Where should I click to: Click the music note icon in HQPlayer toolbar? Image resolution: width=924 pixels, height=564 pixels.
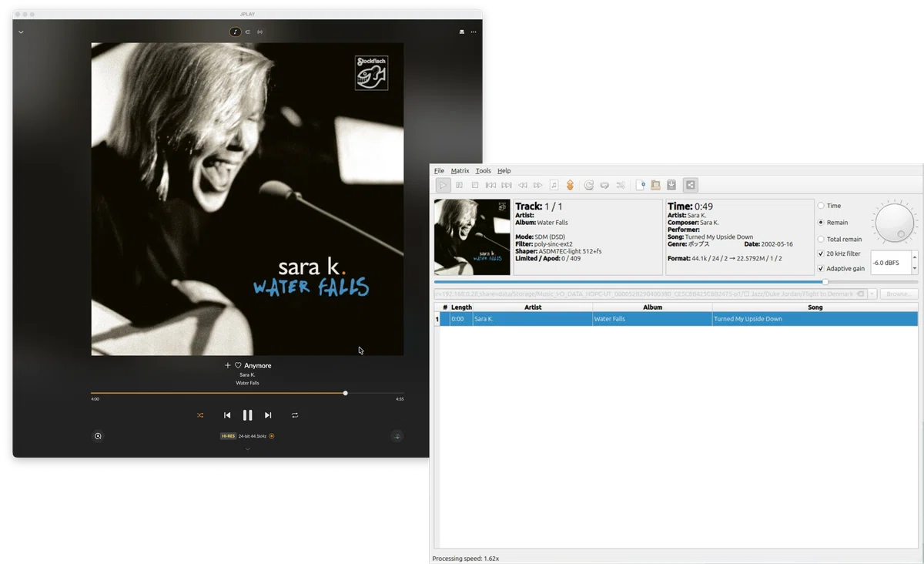click(x=554, y=185)
